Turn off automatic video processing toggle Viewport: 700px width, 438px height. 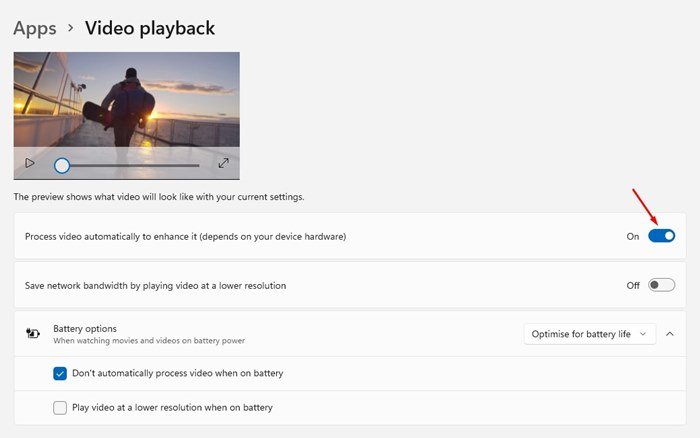661,236
